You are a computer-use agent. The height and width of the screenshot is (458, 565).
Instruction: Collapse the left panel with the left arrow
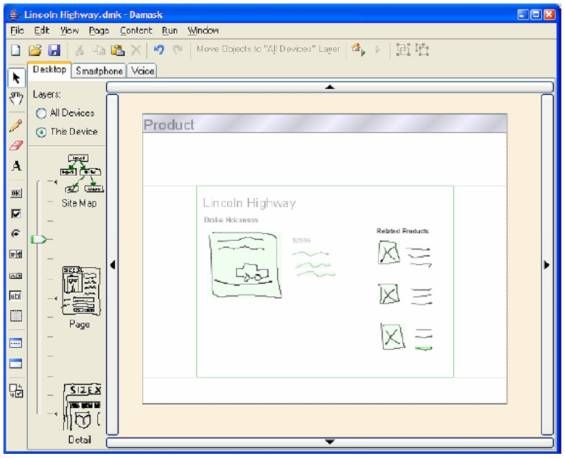(112, 265)
